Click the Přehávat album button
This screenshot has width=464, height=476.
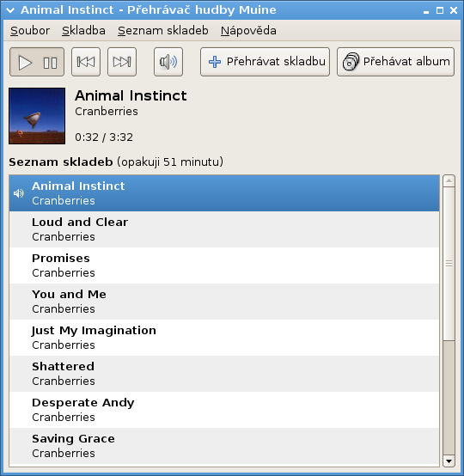tap(395, 62)
